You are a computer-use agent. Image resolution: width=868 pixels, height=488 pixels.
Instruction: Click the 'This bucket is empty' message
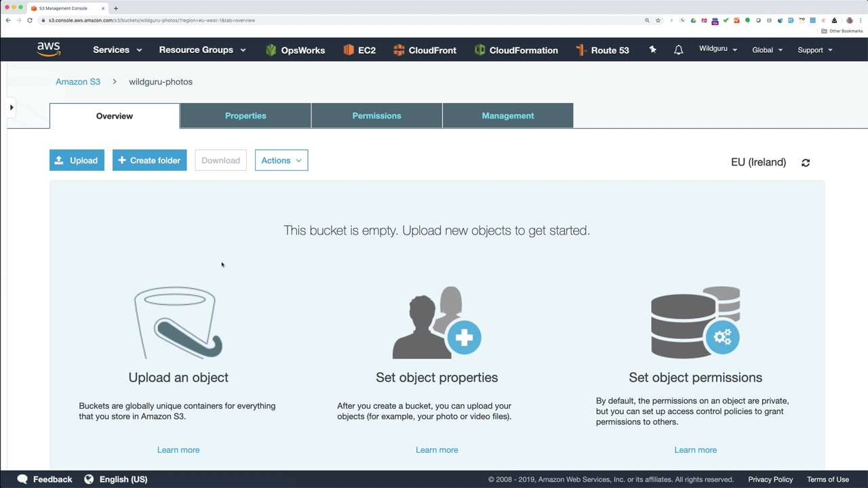(437, 230)
